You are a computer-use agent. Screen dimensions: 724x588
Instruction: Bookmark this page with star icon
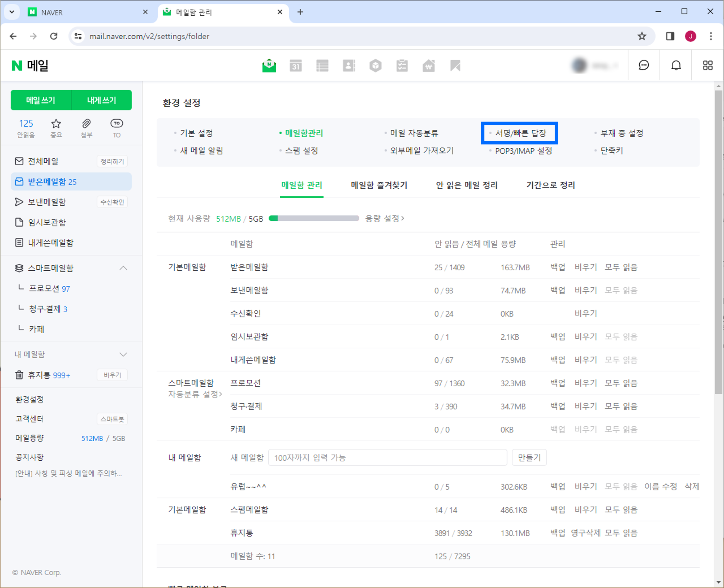click(642, 36)
